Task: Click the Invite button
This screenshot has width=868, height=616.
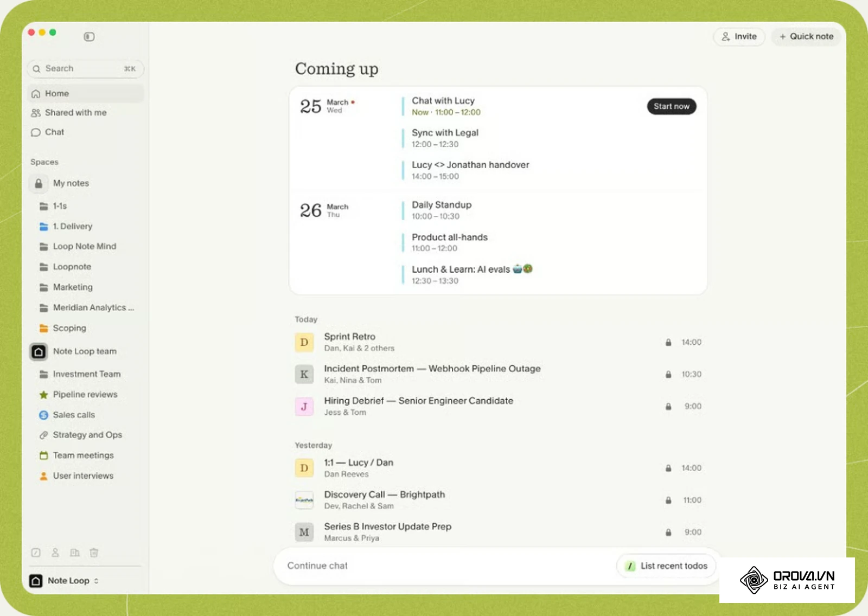Action: pyautogui.click(x=739, y=37)
